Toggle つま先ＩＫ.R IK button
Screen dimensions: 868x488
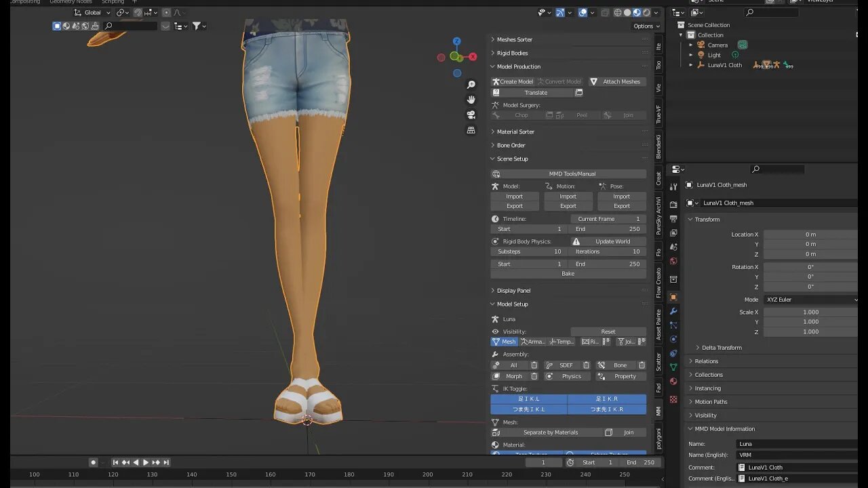[x=607, y=409]
